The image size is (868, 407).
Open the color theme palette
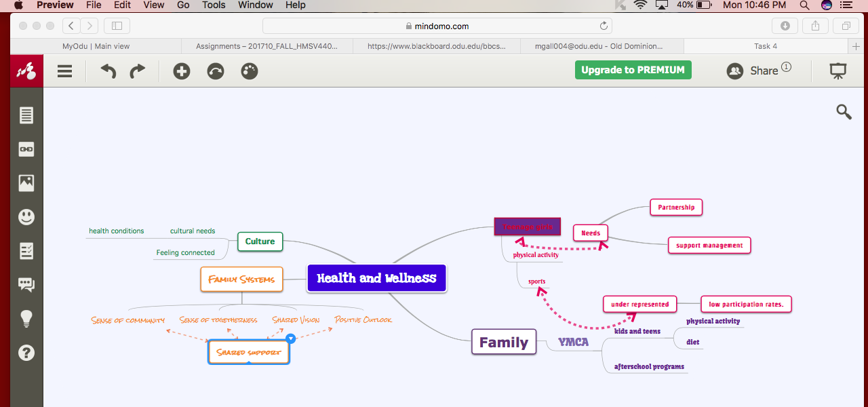pos(250,71)
